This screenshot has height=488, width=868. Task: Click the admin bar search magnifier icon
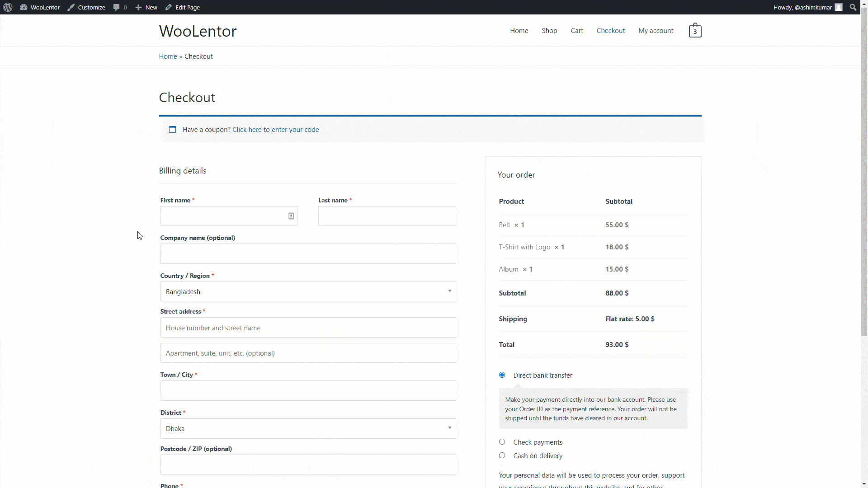click(x=853, y=7)
